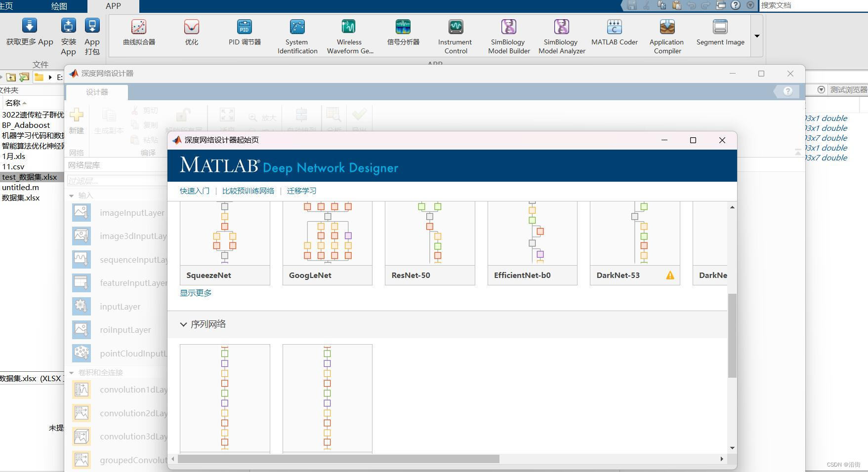
Task: Click the DarkNet-53 warning icon
Action: point(670,275)
